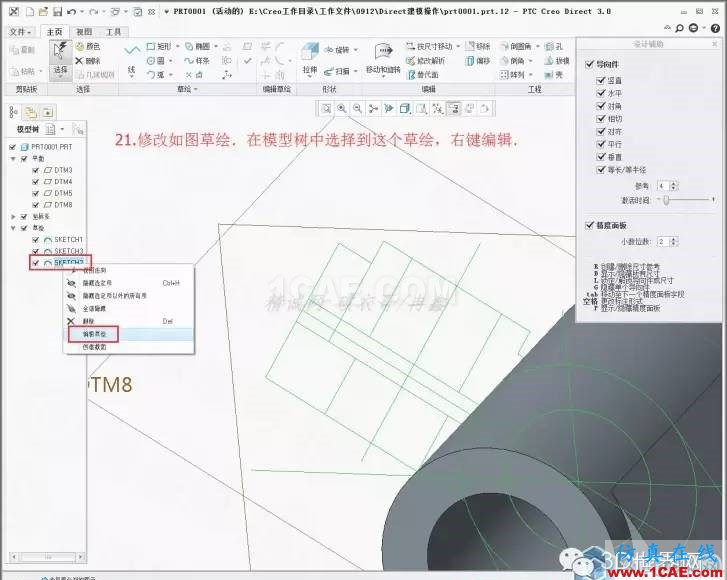The width and height of the screenshot is (727, 580).
Task: Click the 参考 value stepper field
Action: click(x=667, y=186)
